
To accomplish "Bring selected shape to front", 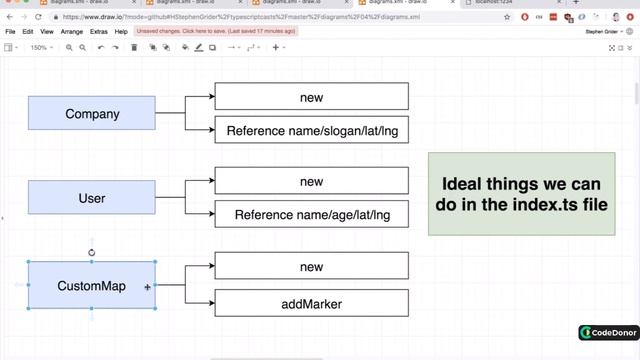I will click(x=153, y=48).
